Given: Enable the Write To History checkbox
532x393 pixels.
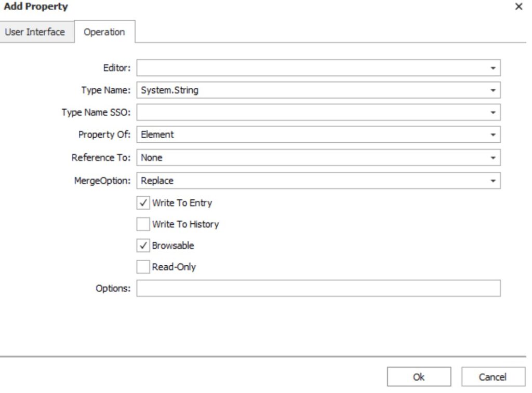Looking at the screenshot, I should coord(143,224).
